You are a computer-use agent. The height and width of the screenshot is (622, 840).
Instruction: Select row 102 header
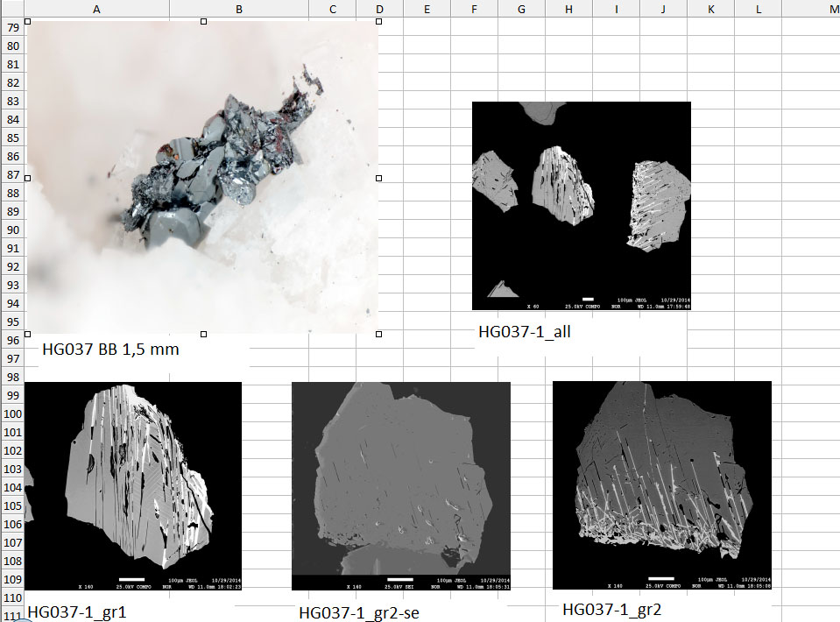[13, 450]
